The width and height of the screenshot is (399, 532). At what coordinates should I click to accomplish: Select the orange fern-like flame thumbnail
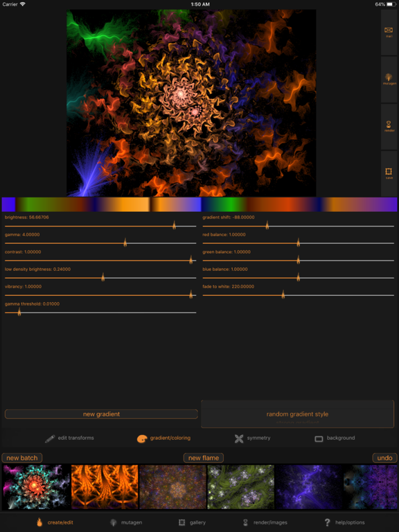(x=105, y=487)
